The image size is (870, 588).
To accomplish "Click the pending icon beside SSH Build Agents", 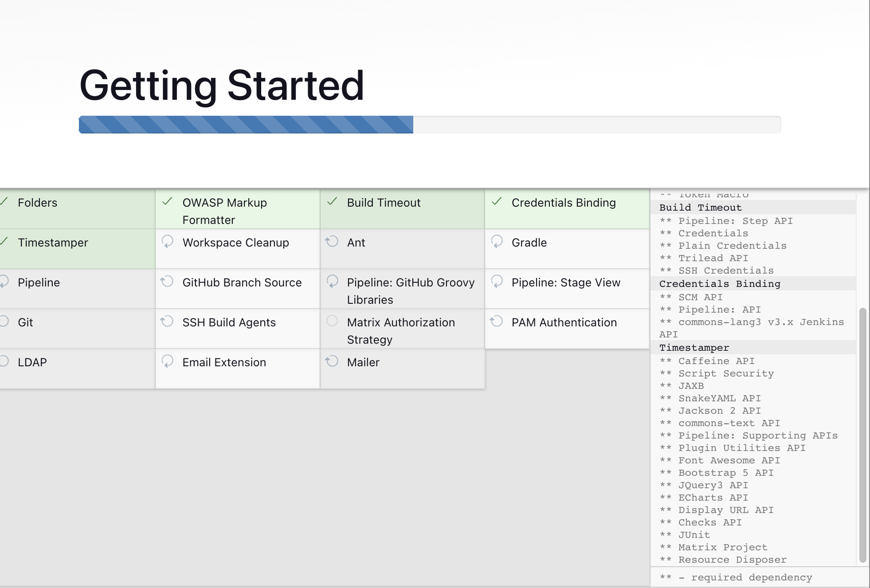I will tap(167, 321).
